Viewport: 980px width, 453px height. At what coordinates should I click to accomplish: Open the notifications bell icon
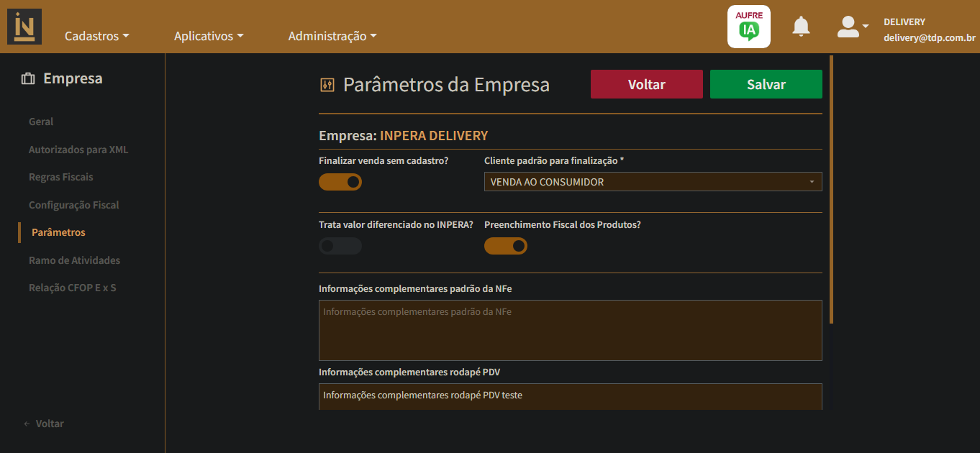pos(801,27)
